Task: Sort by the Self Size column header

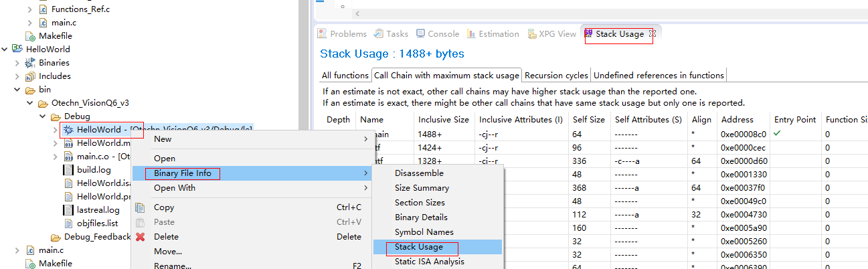Action: coord(589,119)
